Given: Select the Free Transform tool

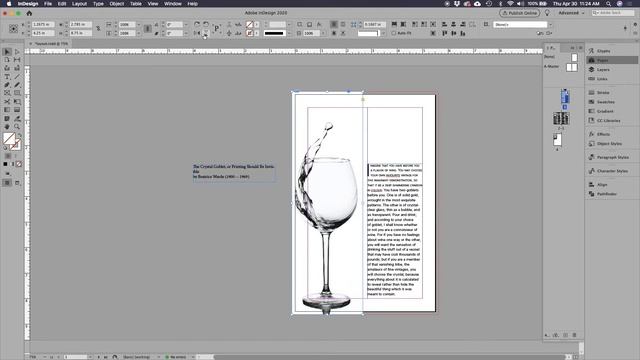Looking at the screenshot, I should [x=17, y=102].
